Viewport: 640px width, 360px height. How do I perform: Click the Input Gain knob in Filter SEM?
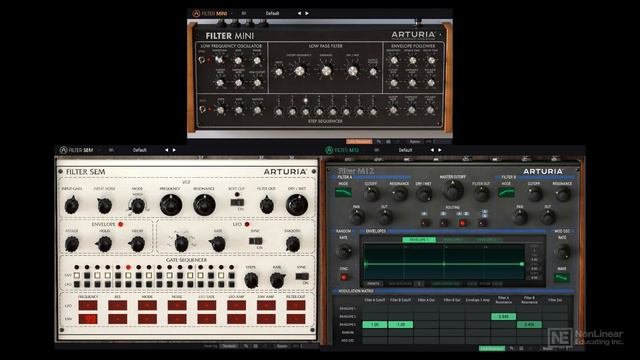click(72, 205)
